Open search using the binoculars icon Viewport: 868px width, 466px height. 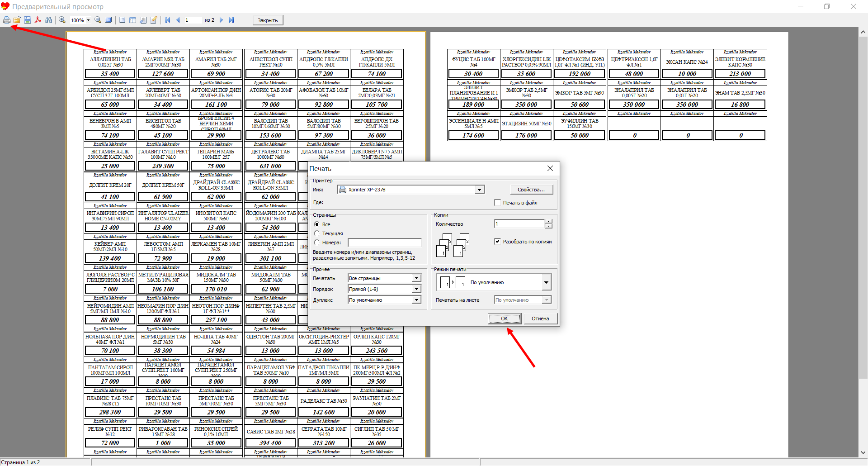(x=49, y=20)
